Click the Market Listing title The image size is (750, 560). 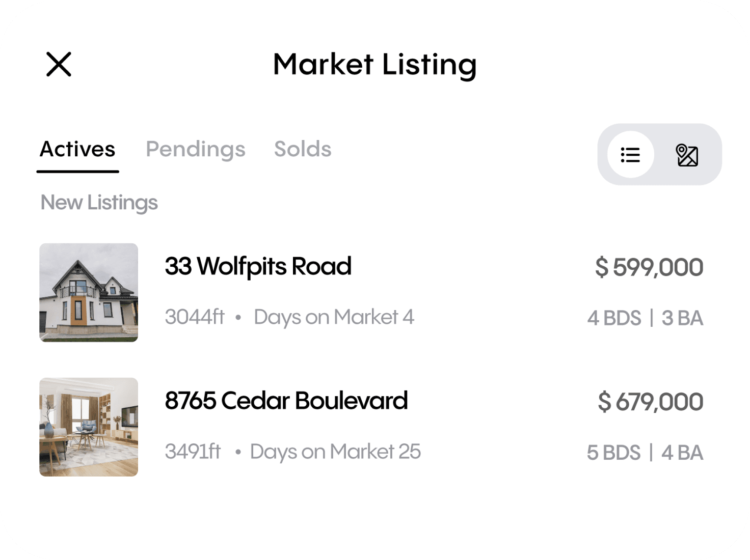pos(374,65)
